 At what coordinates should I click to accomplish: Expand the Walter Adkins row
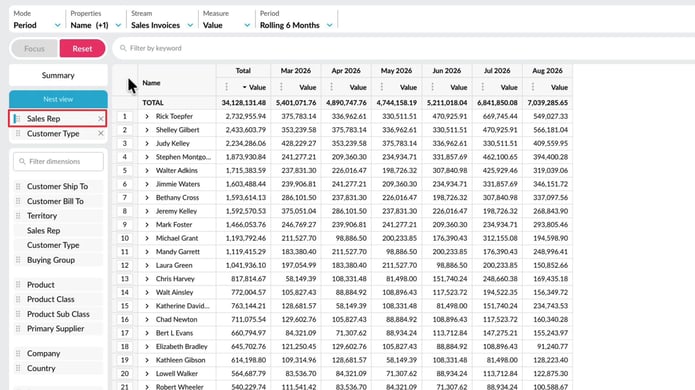[147, 171]
